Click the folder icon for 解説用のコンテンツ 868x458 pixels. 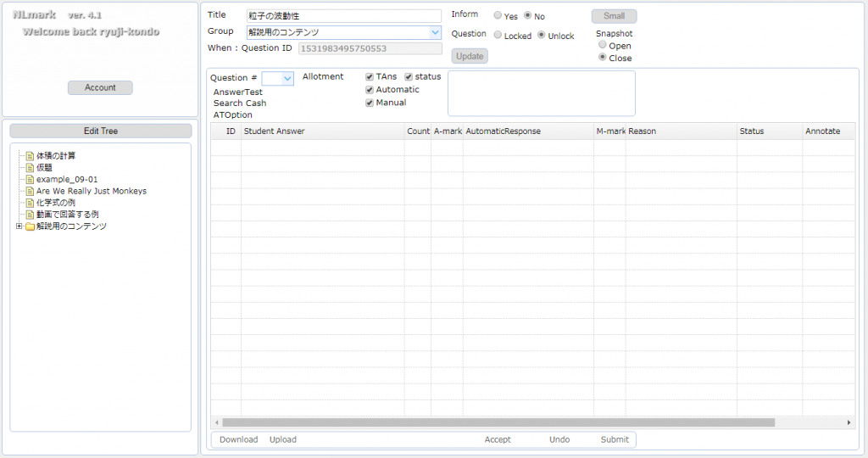(x=30, y=226)
